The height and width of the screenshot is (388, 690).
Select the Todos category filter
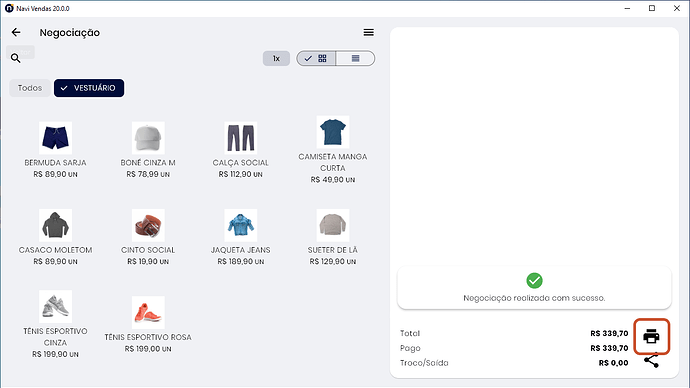tap(29, 88)
